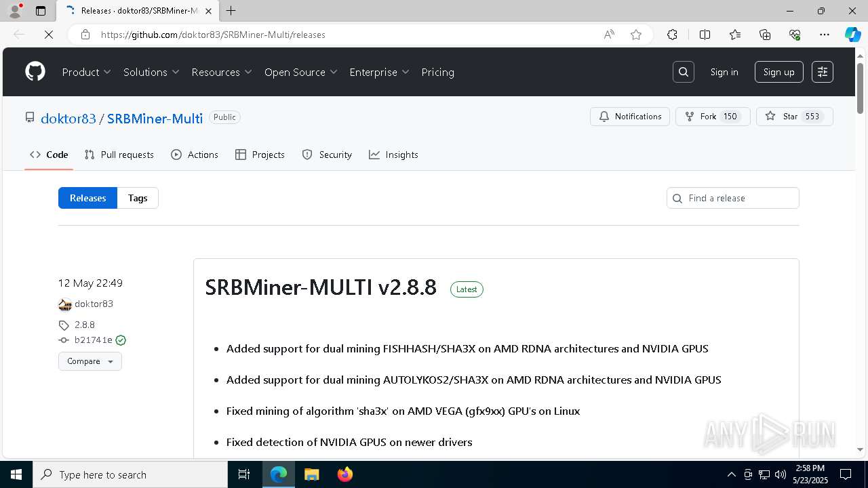Viewport: 868px width, 488px height.
Task: Switch to the Security tab
Action: point(327,155)
